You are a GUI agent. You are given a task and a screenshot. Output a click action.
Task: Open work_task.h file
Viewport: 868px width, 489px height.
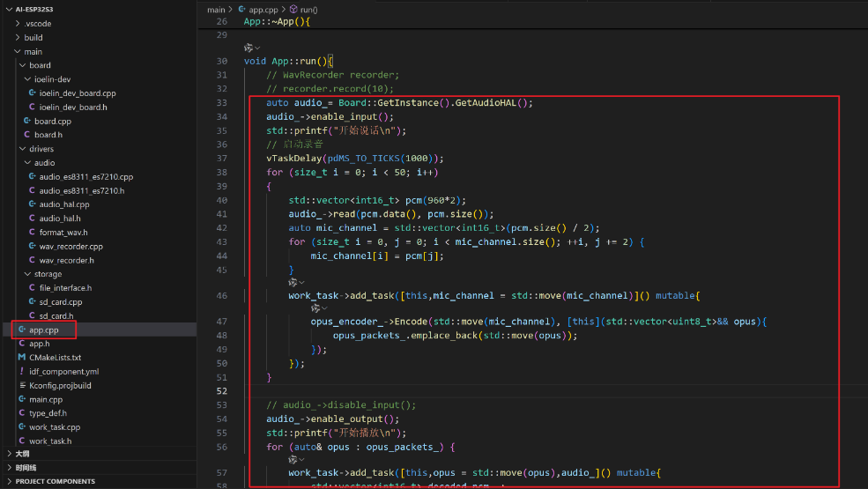[50, 441]
